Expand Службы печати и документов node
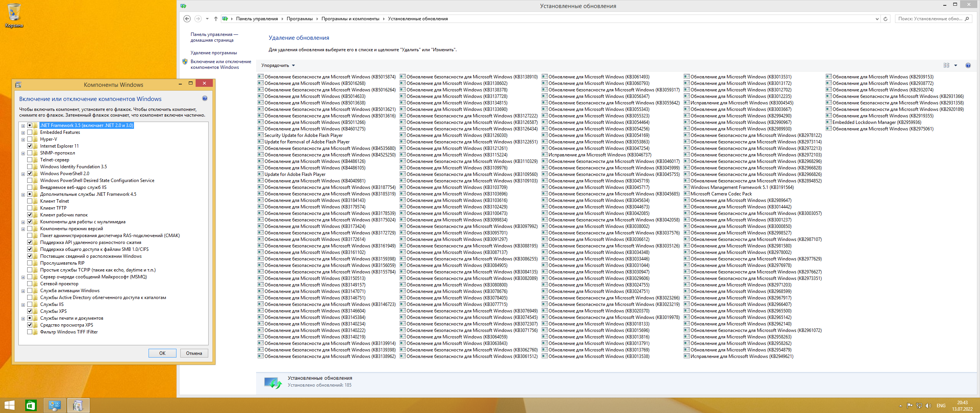Image resolution: width=980 pixels, height=413 pixels. tap(23, 319)
